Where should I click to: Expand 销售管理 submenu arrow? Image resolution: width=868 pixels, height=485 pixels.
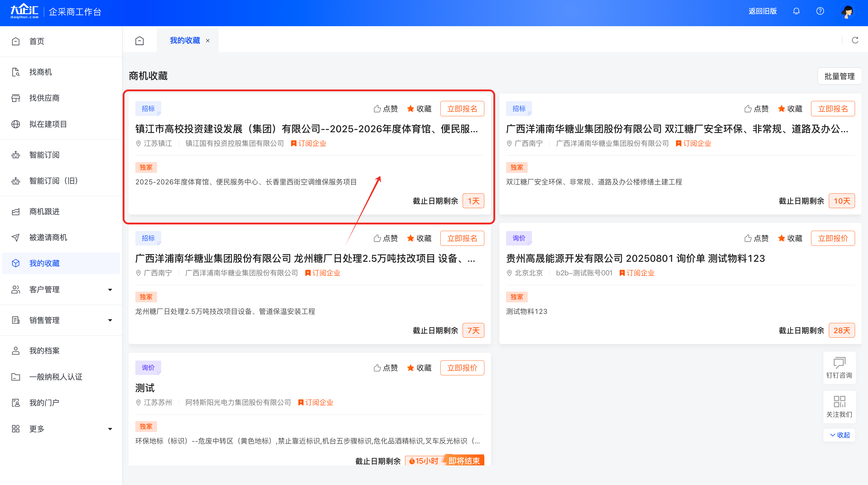(110, 320)
